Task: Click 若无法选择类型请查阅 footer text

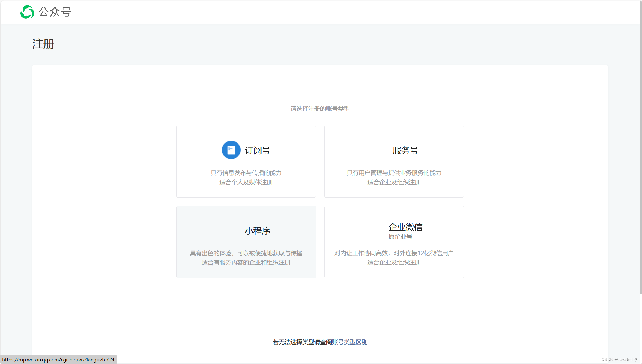Action: pyautogui.click(x=302, y=342)
